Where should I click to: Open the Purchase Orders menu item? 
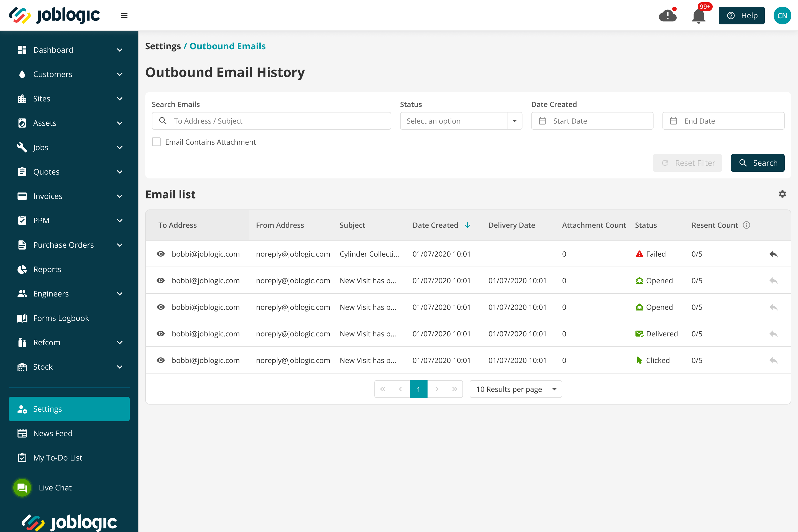(69, 245)
